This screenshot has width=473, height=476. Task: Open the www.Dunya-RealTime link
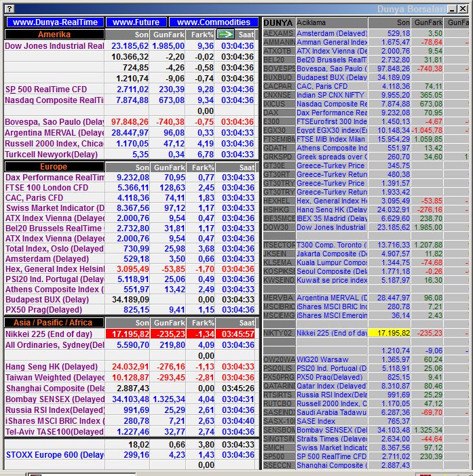click(55, 22)
